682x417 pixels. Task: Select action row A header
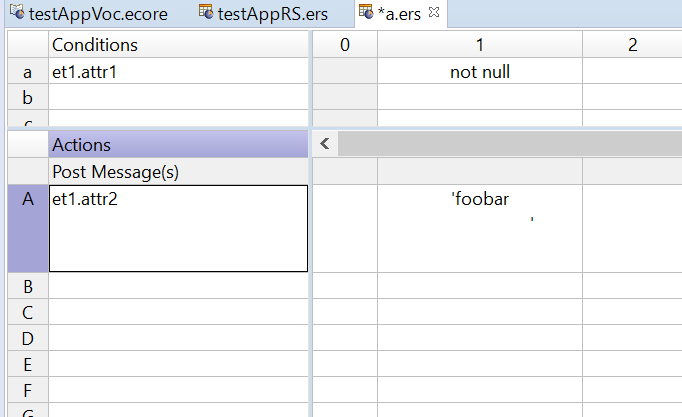(x=28, y=229)
